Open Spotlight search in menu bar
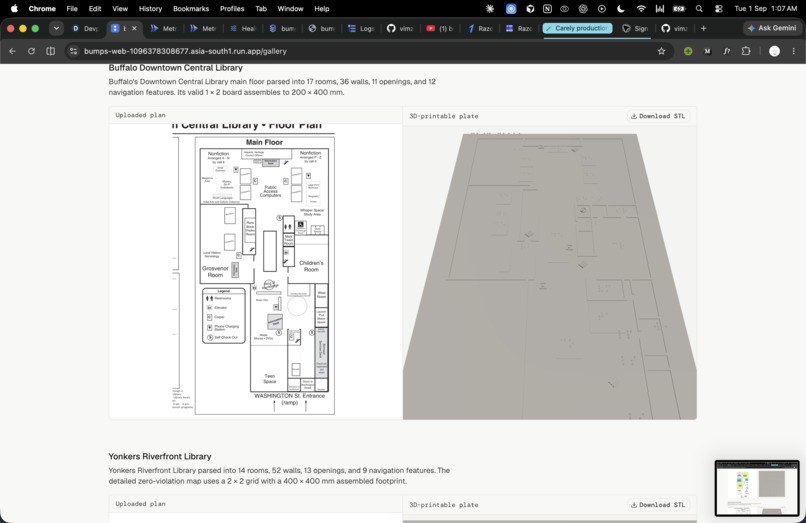Image resolution: width=806 pixels, height=523 pixels. pyautogui.click(x=699, y=8)
